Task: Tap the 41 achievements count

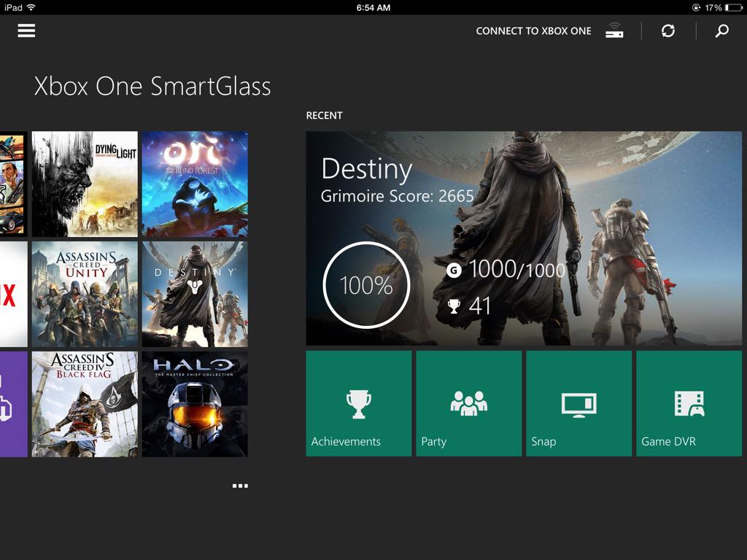Action: click(x=480, y=306)
